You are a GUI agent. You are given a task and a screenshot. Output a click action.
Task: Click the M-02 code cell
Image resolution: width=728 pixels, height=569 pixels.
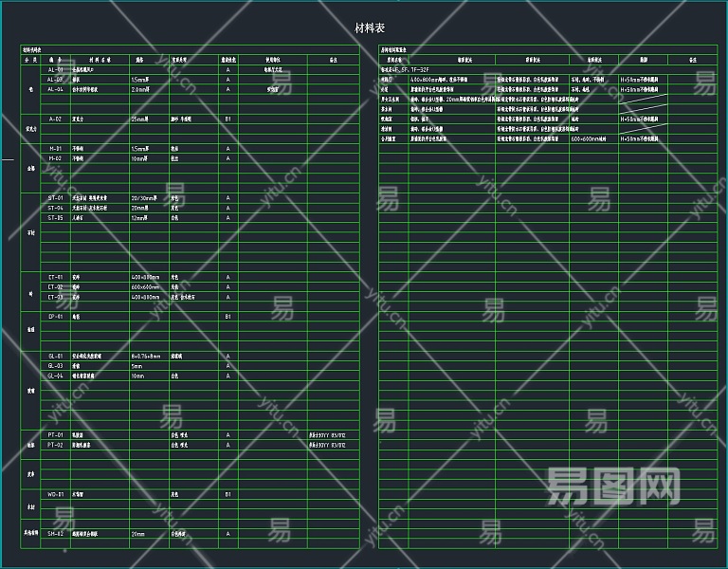click(x=55, y=158)
